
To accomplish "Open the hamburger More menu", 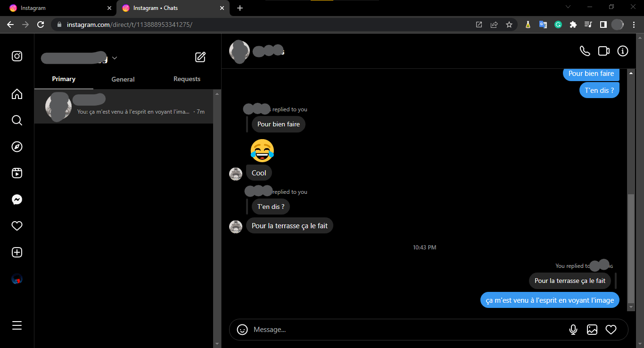I will tap(17, 325).
